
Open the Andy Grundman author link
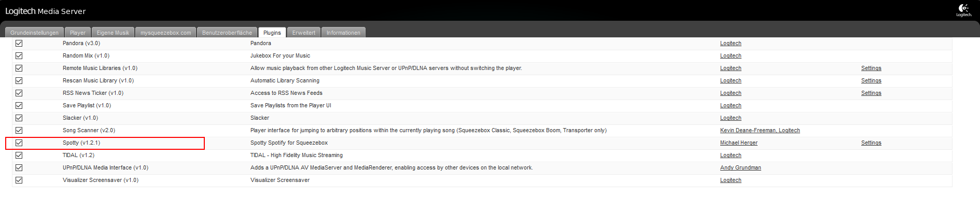pyautogui.click(x=740, y=168)
